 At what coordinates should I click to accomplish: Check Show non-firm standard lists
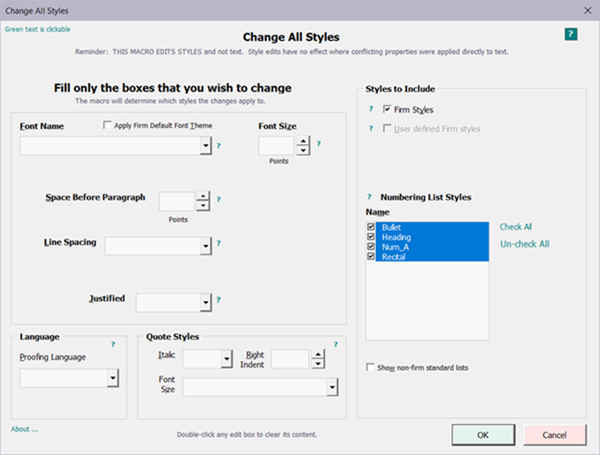tap(372, 368)
